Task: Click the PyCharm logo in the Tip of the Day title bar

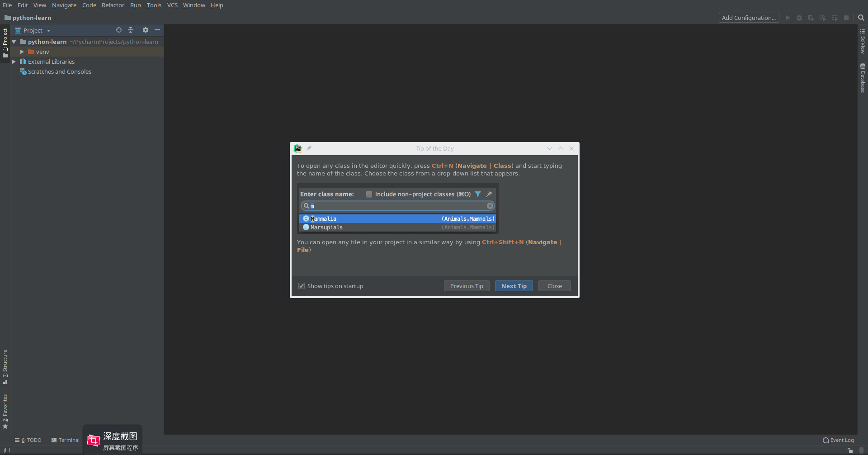Action: click(x=298, y=148)
